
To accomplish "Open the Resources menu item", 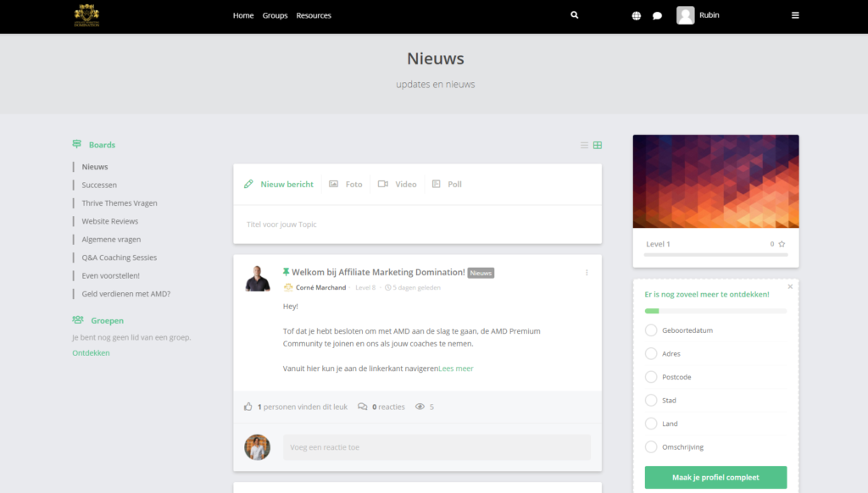I will (314, 15).
